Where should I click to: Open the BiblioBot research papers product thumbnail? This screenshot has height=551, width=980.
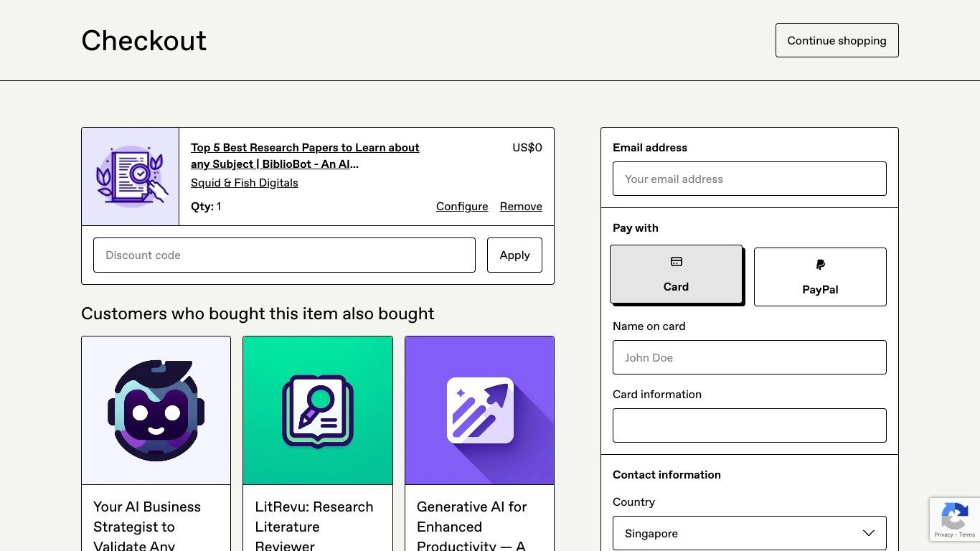click(x=131, y=176)
